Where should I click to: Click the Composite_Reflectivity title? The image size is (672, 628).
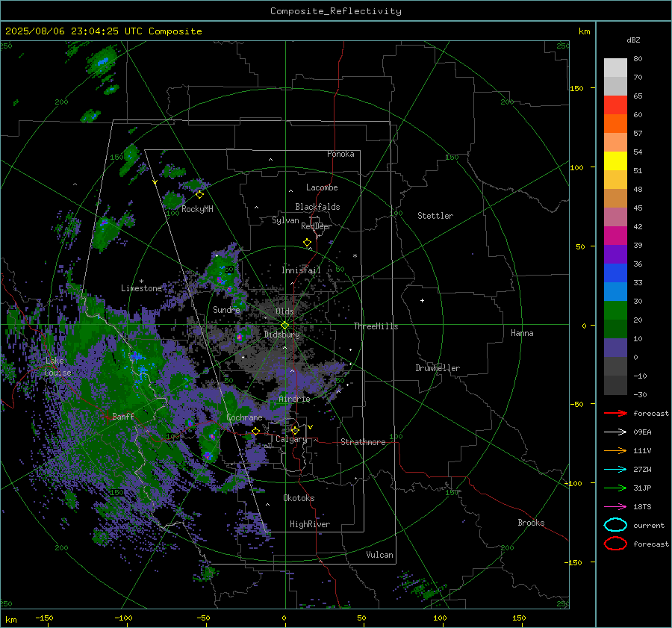pos(336,11)
